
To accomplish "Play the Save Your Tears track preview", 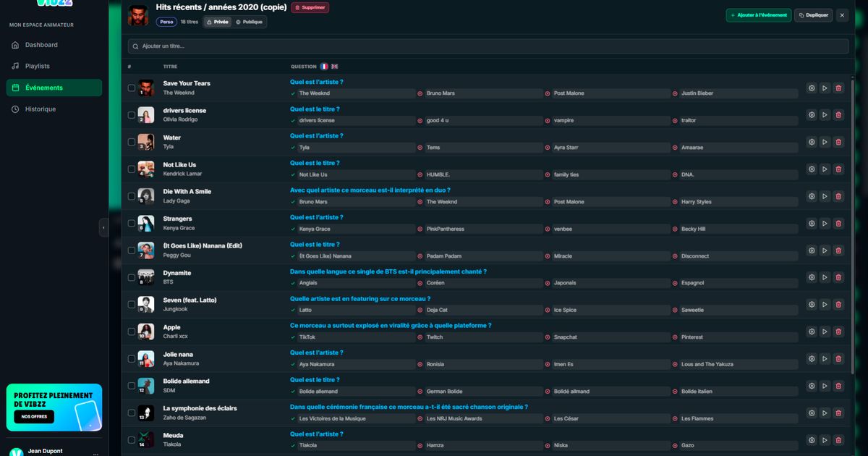I will pyautogui.click(x=825, y=88).
